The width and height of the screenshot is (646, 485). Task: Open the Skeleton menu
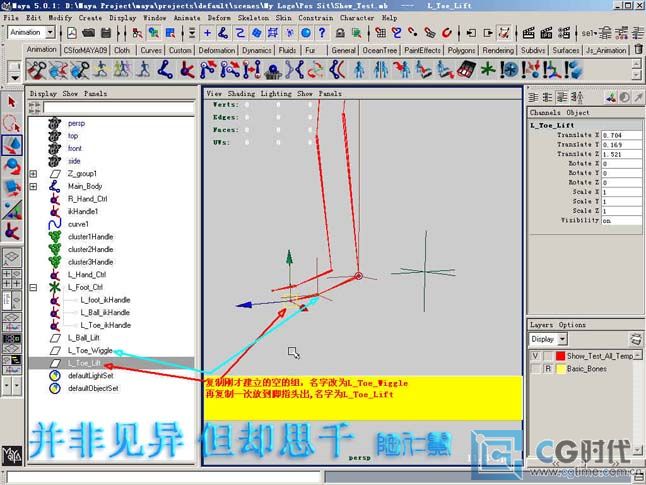[x=253, y=18]
